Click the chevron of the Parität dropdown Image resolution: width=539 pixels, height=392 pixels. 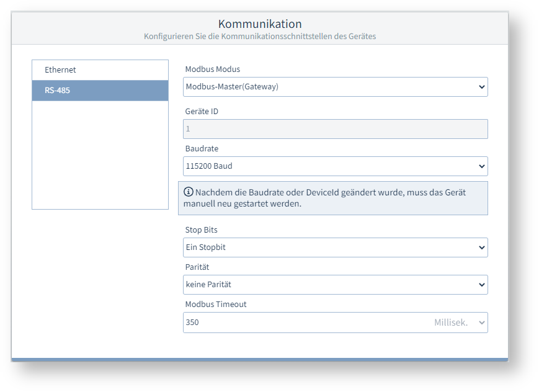(481, 284)
